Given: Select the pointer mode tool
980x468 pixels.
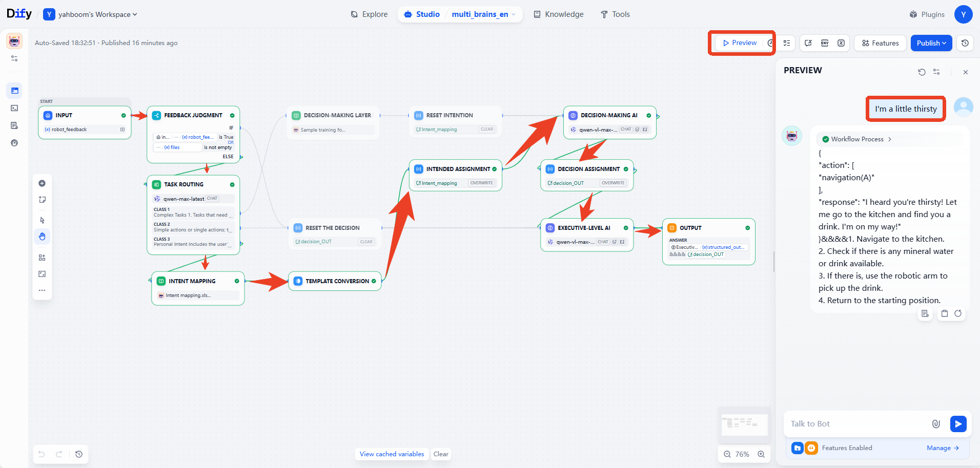Looking at the screenshot, I should [x=42, y=220].
